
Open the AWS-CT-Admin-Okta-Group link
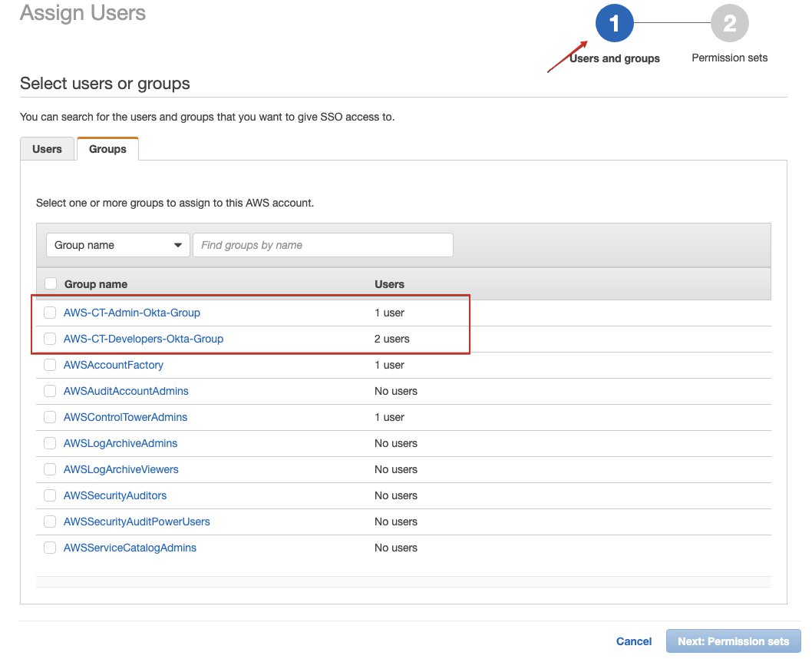(x=131, y=313)
